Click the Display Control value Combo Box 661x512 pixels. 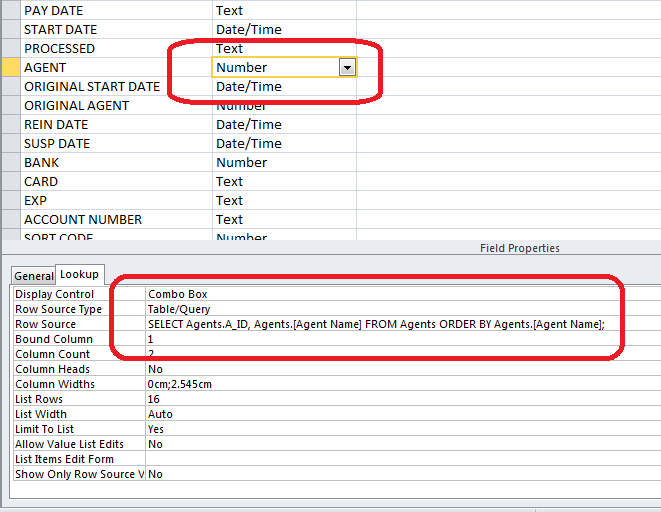click(177, 294)
